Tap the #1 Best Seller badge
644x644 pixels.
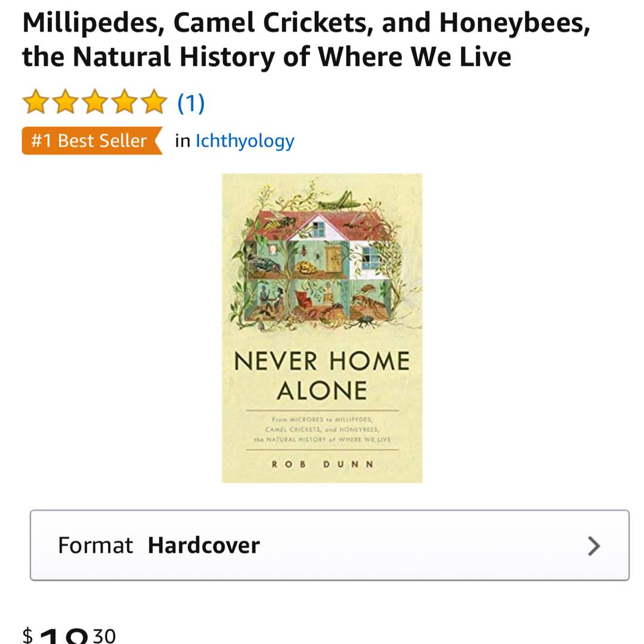pos(89,141)
